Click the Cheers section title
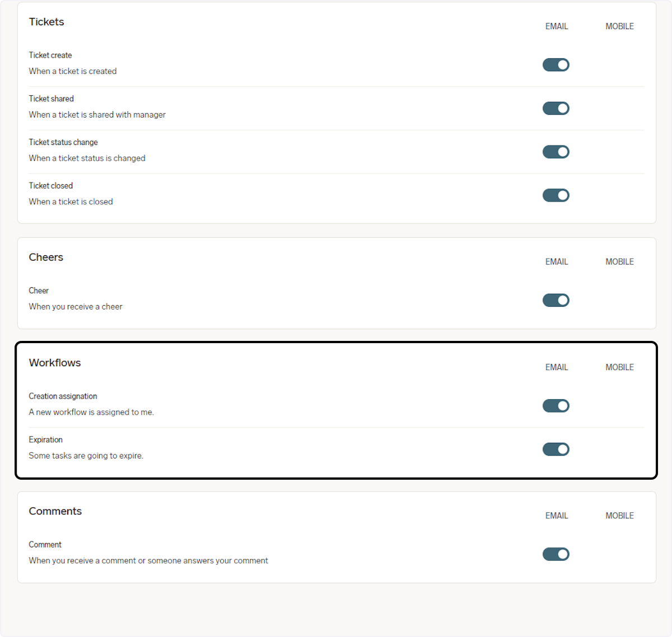Image resolution: width=672 pixels, height=637 pixels. (46, 257)
